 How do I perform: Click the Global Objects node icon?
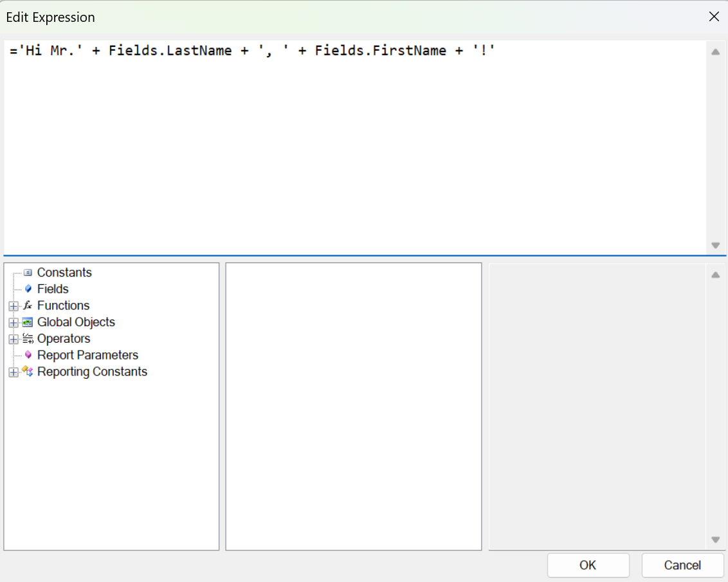[27, 322]
